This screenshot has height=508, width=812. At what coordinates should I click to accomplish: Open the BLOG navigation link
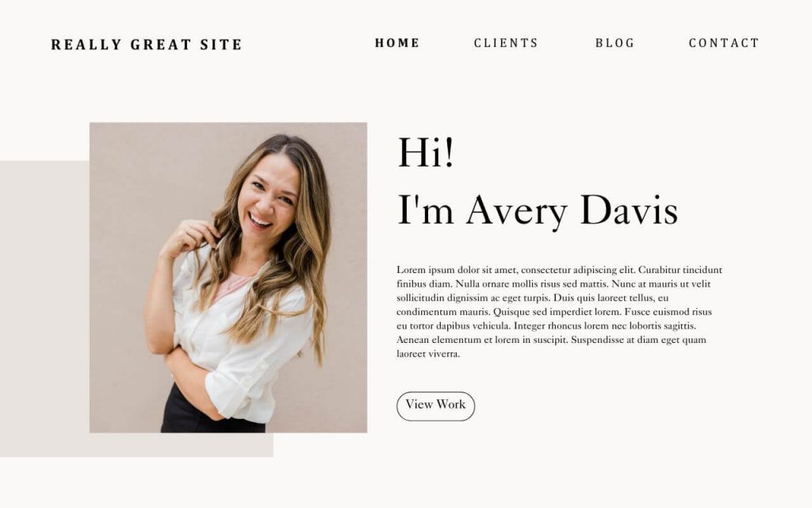(615, 43)
